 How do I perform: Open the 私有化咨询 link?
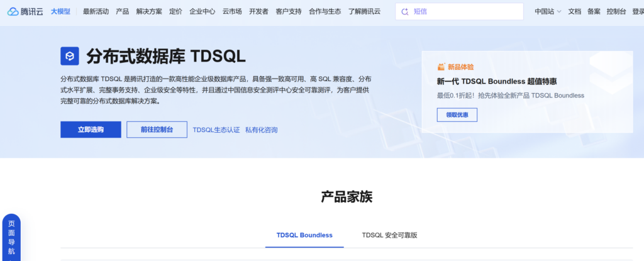(x=261, y=130)
